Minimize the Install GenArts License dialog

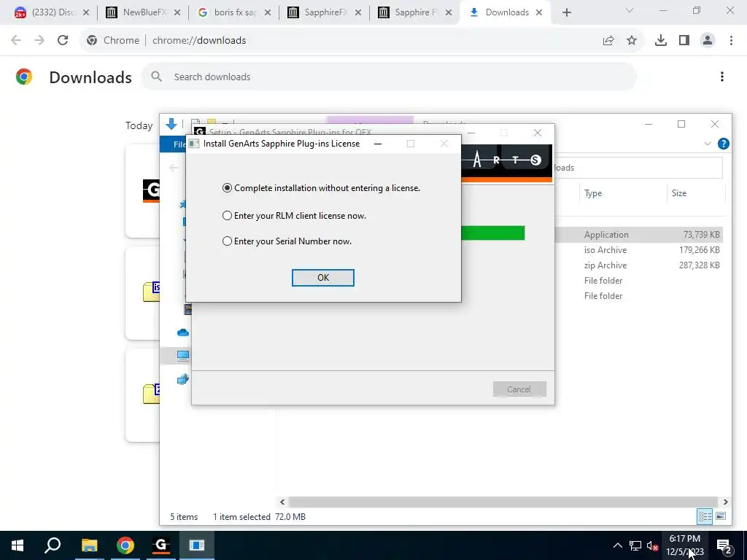(x=378, y=144)
